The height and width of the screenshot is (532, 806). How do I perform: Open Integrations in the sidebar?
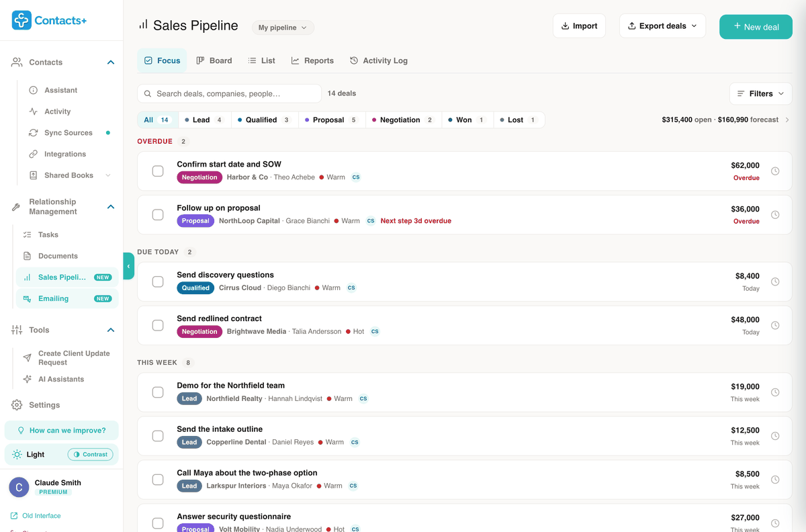(x=65, y=154)
